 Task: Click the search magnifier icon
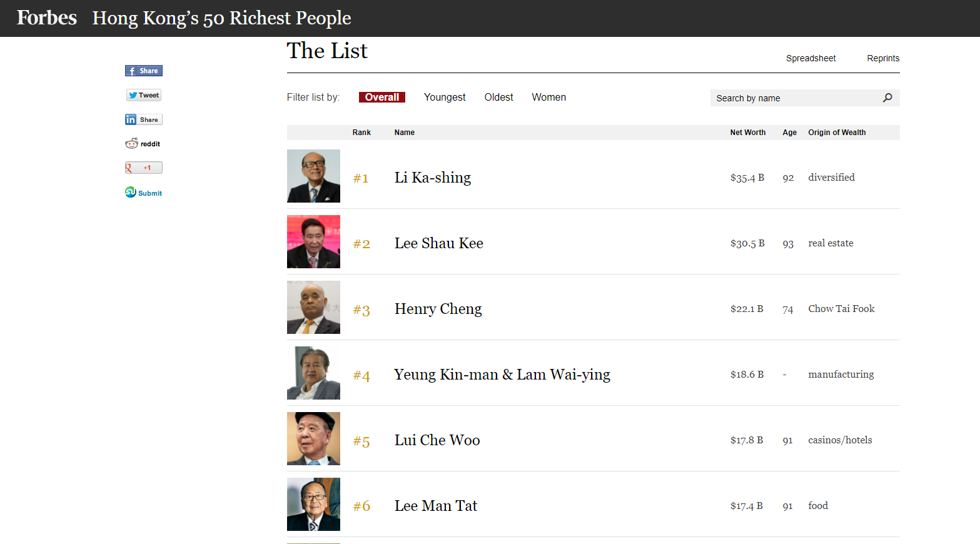[887, 98]
